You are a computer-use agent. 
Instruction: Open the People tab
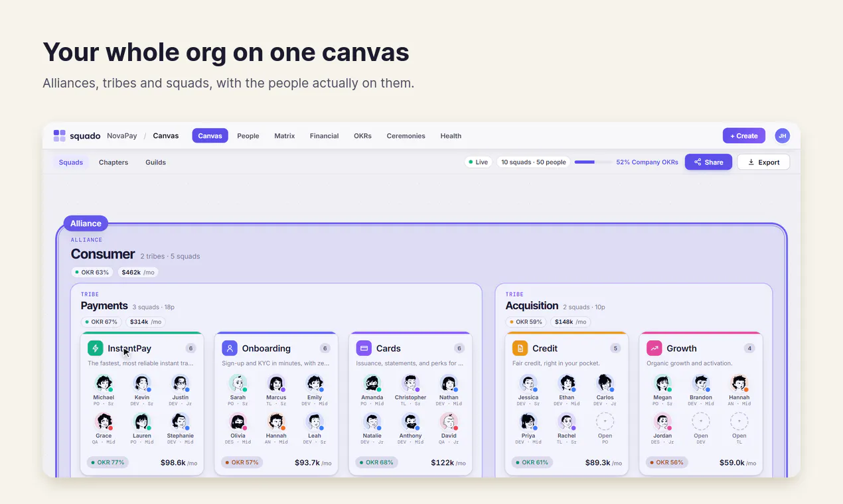(248, 135)
